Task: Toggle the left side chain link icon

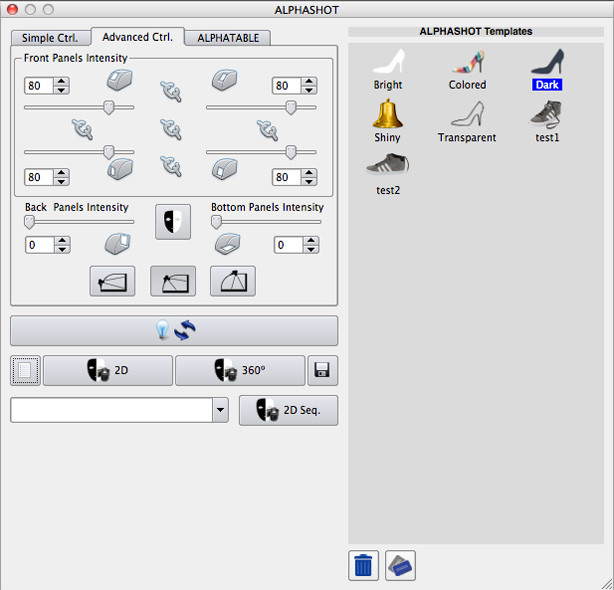Action: pos(83,129)
